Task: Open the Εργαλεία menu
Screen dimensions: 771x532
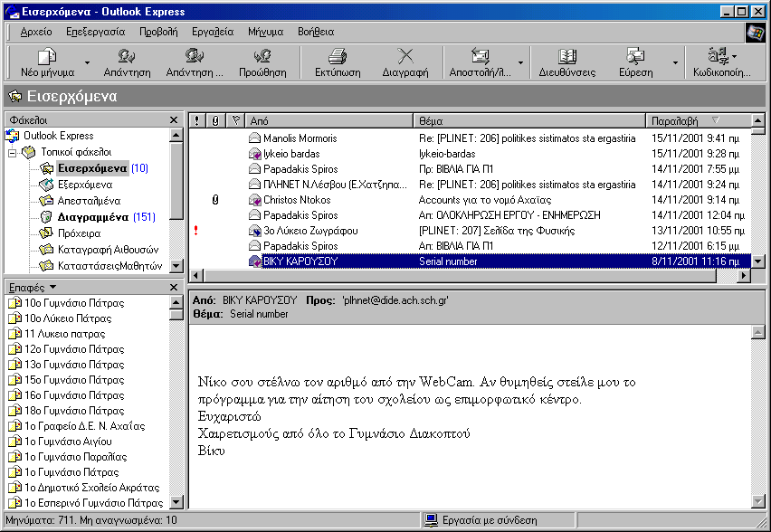Action: (213, 32)
